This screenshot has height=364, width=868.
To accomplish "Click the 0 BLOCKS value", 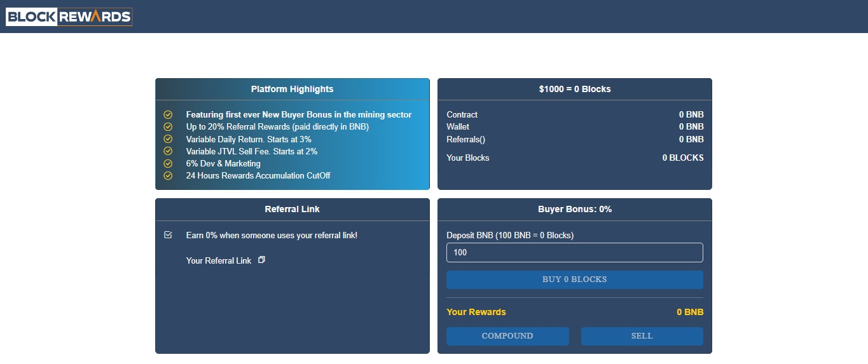I will tap(683, 158).
